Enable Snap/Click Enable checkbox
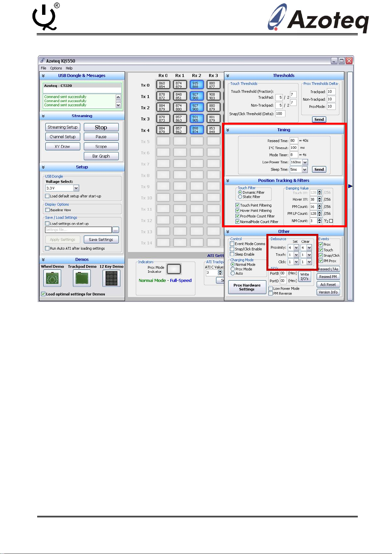 pos(232,249)
